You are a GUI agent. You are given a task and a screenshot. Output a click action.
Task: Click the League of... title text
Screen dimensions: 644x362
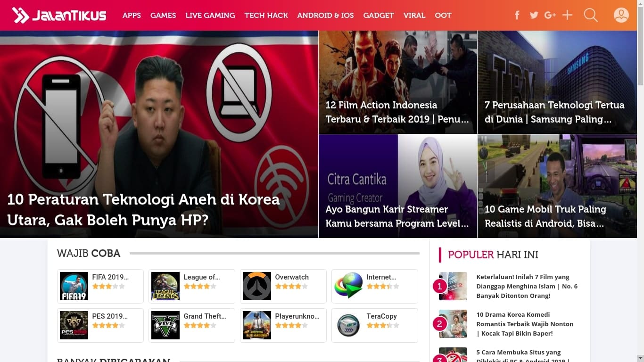[202, 277]
